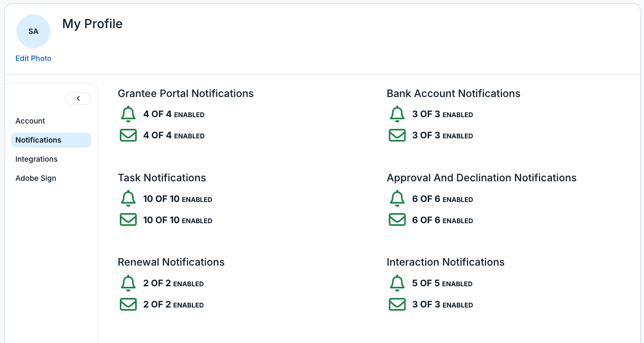Click "10 OF 10 ENABLED" beside the Task bell
The width and height of the screenshot is (644, 343).
click(178, 199)
